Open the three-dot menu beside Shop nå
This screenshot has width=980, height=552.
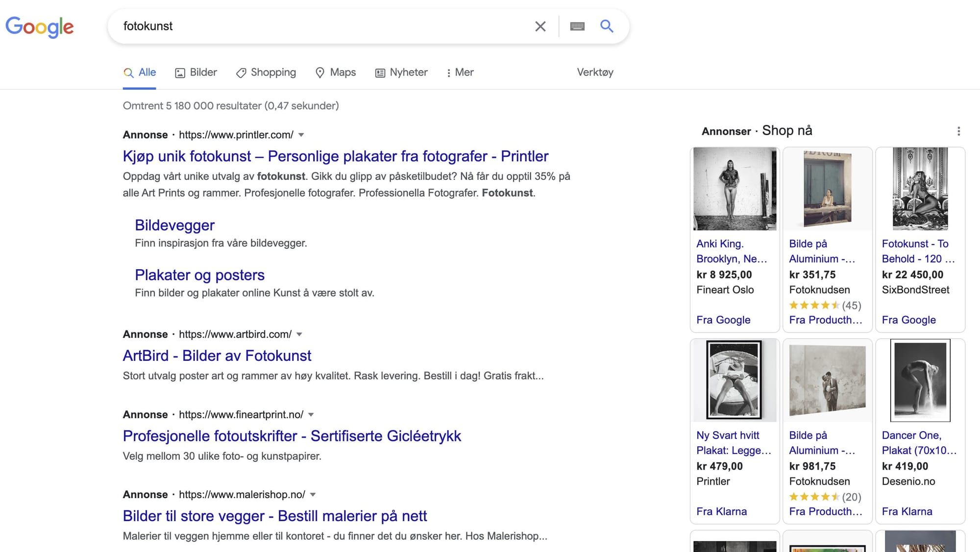click(x=958, y=131)
